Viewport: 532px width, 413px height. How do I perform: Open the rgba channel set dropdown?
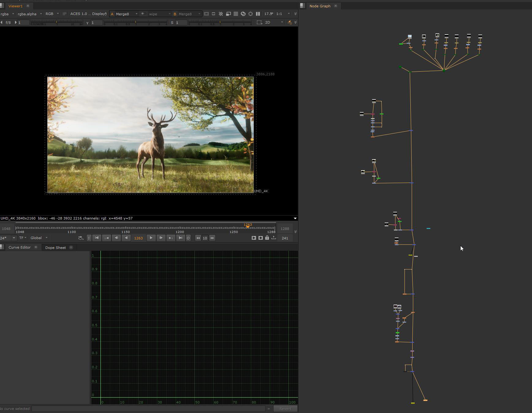[7, 14]
